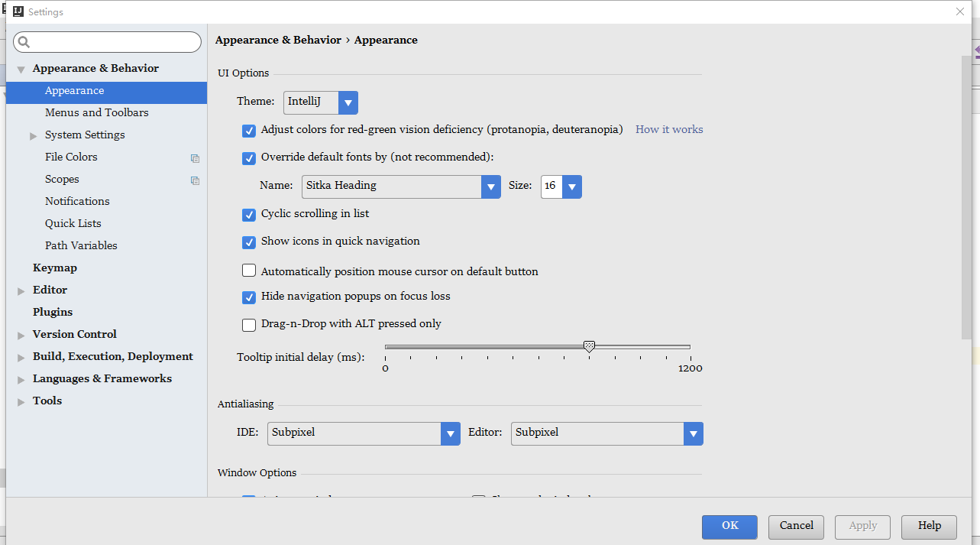Focus the settings search field

point(115,42)
